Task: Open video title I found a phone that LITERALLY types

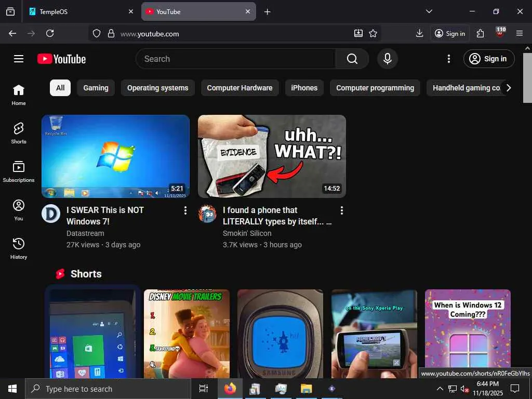Action: coord(277,216)
